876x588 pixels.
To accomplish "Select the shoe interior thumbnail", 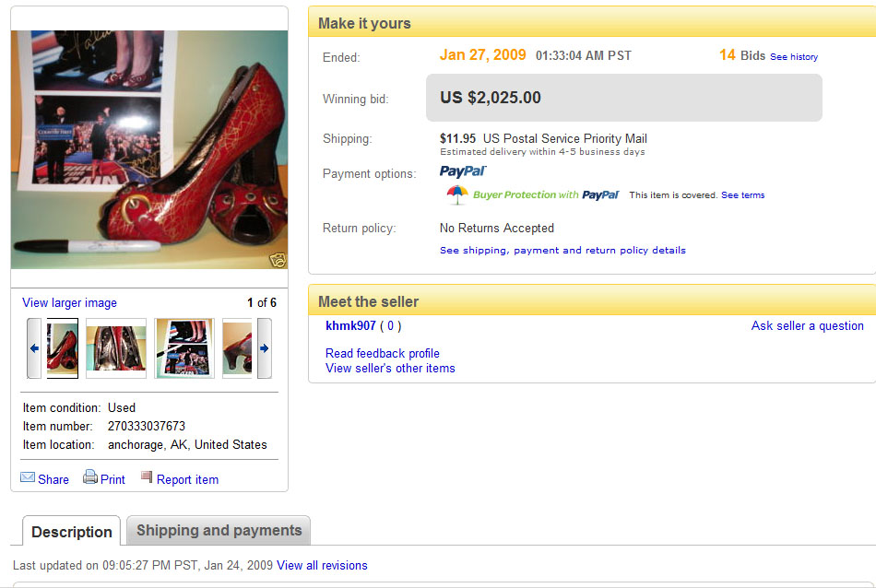I will point(116,348).
